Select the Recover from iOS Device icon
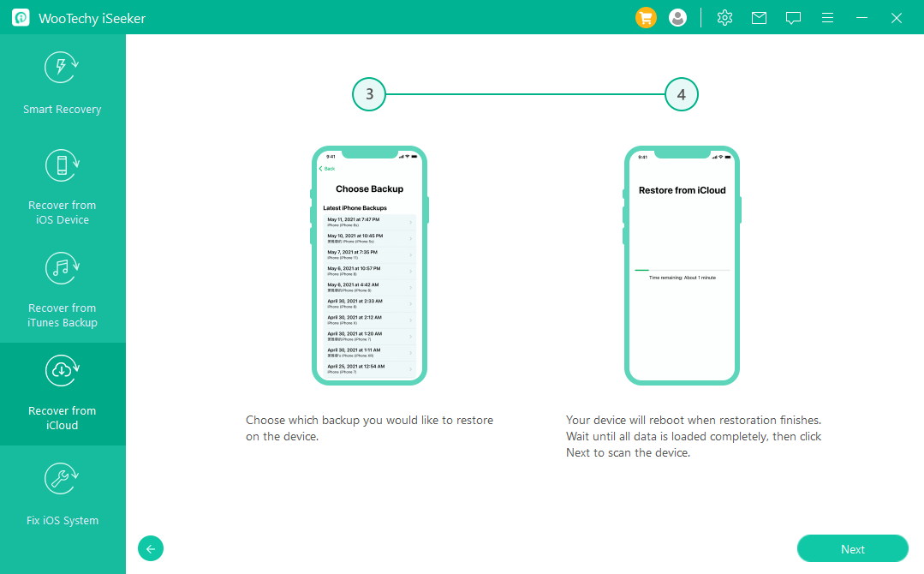The height and width of the screenshot is (574, 924). click(x=63, y=164)
